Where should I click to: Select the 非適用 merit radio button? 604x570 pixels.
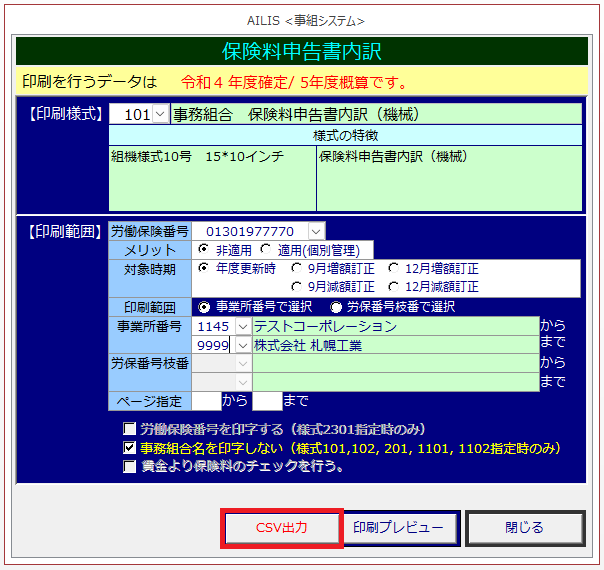point(204,250)
